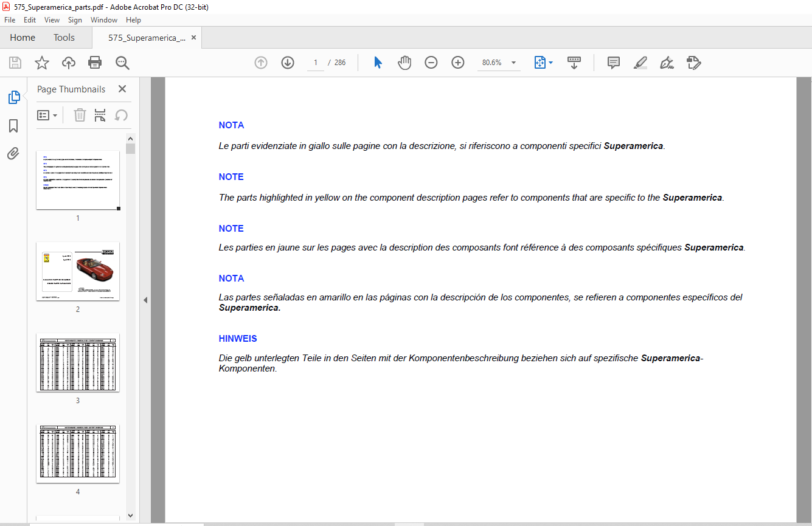Screen dimensions: 812x526
Task: Zoom out with the minus button
Action: pyautogui.click(x=431, y=63)
